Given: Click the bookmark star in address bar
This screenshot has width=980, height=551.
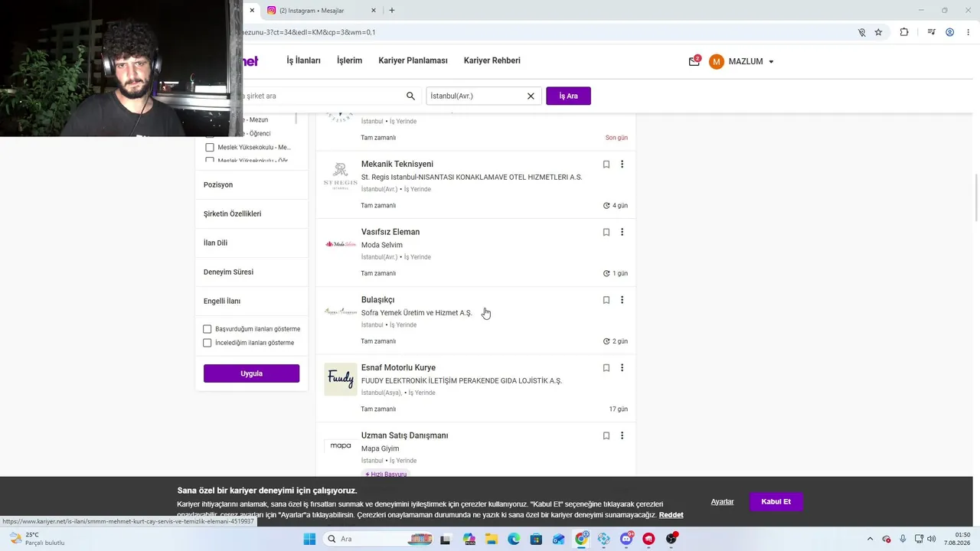Looking at the screenshot, I should (x=878, y=32).
